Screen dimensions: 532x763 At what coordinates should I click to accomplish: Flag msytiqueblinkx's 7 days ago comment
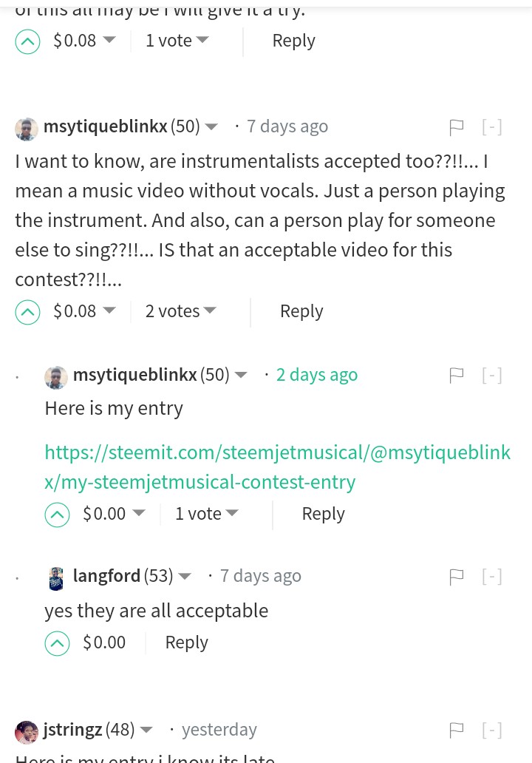point(457,127)
